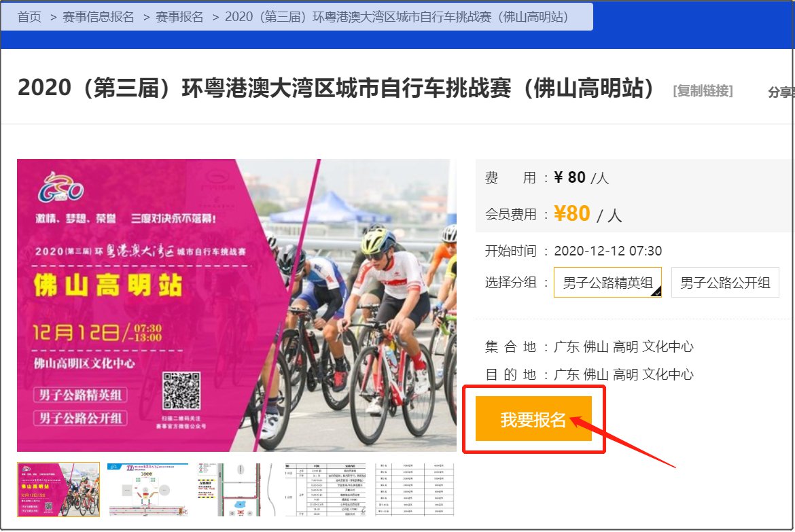Click the checkmark on the selected 精英组 option
The image size is (795, 532).
656,292
